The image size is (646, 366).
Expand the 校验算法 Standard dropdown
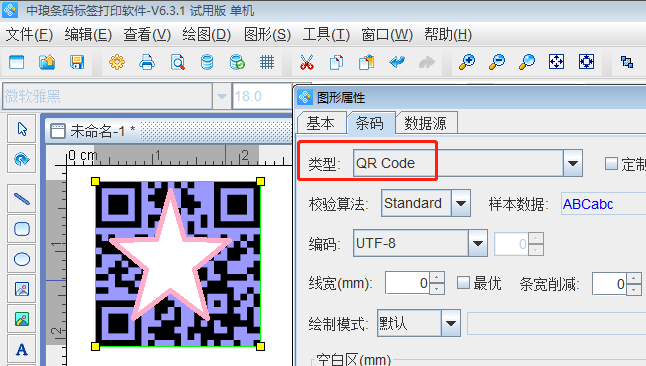[461, 203]
